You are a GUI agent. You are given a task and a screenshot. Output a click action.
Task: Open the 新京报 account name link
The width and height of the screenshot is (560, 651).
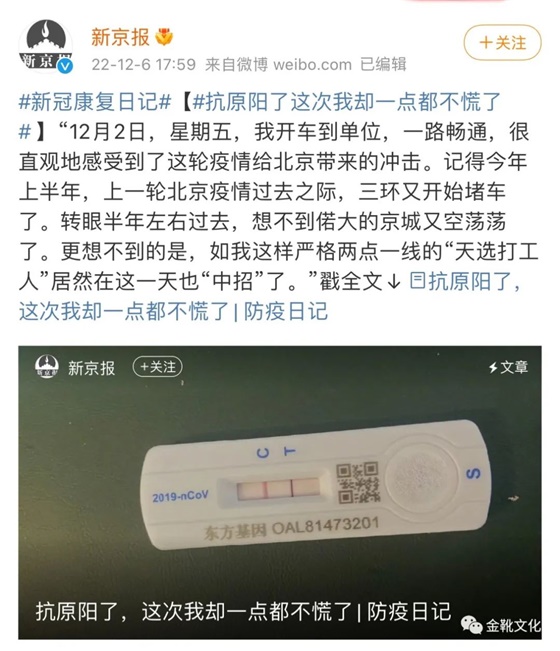120,37
